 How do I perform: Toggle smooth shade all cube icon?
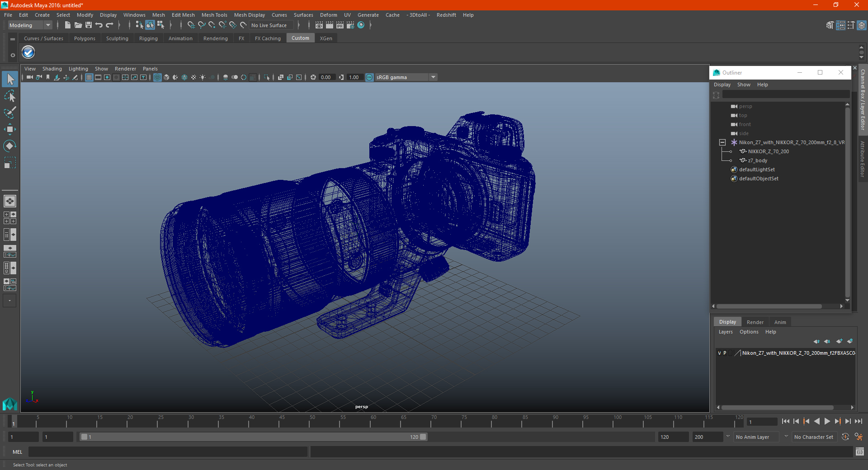(x=166, y=77)
